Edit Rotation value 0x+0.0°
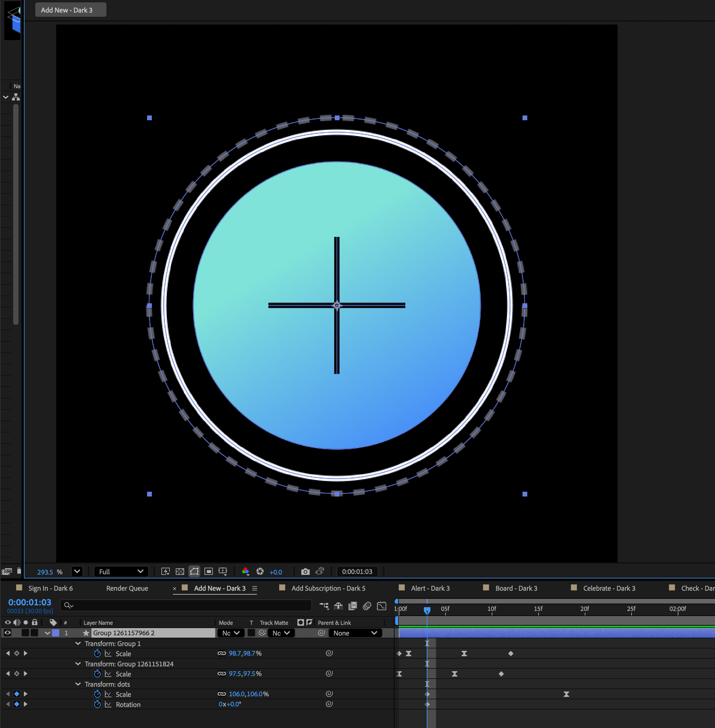This screenshot has height=728, width=715. pos(230,704)
